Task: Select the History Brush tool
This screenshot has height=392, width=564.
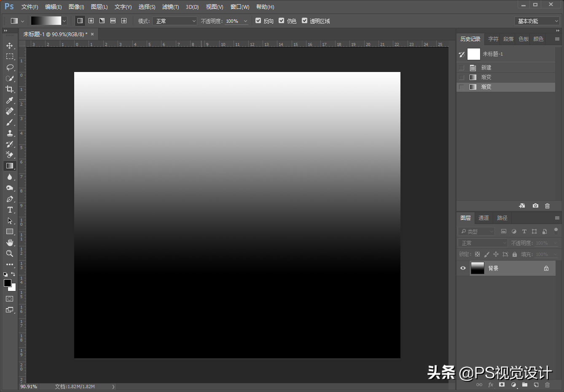Action: [10, 144]
